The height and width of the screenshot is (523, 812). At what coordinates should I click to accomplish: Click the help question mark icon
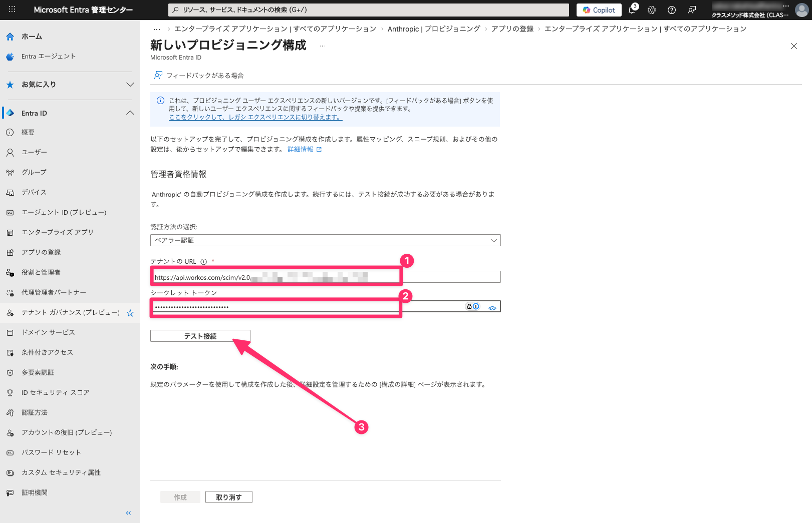coord(672,10)
